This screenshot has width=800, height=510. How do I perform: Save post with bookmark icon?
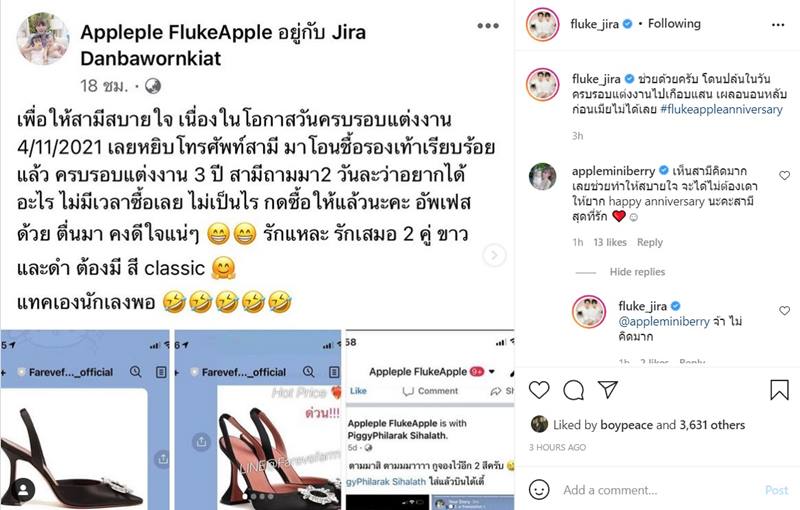(x=779, y=390)
